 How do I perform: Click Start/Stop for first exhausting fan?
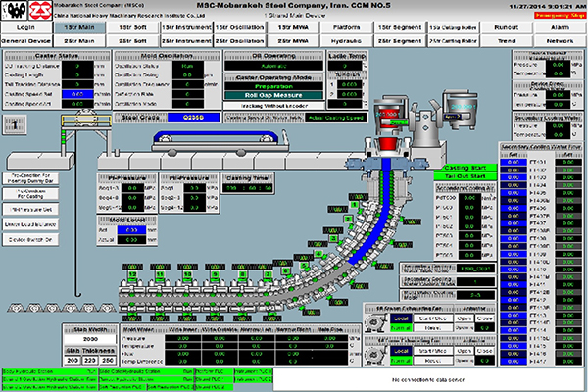(x=433, y=318)
